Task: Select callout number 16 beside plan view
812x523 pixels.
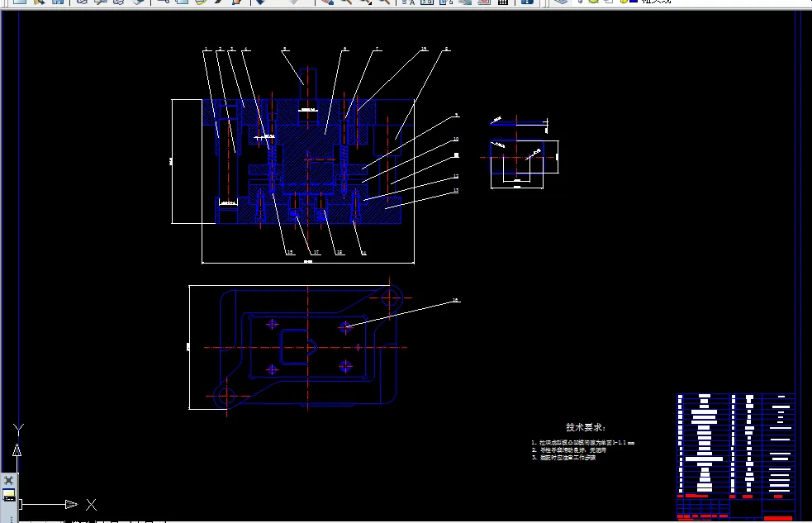Action: coord(455,300)
